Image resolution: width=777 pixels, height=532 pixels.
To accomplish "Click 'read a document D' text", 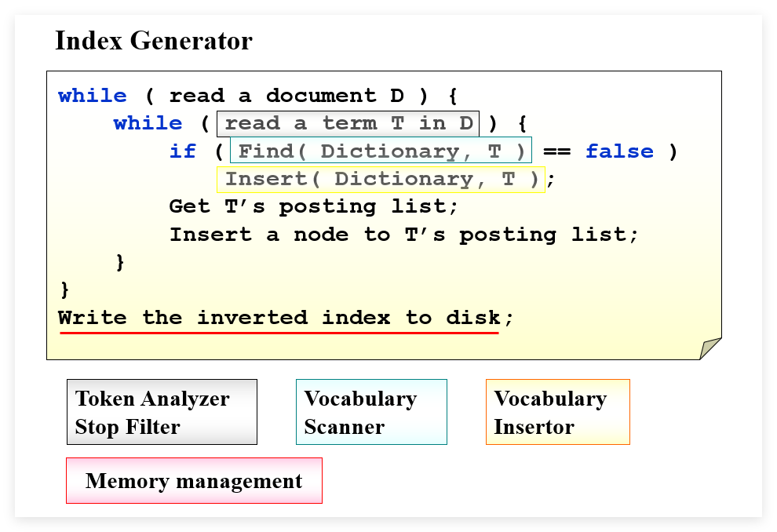I will (286, 96).
